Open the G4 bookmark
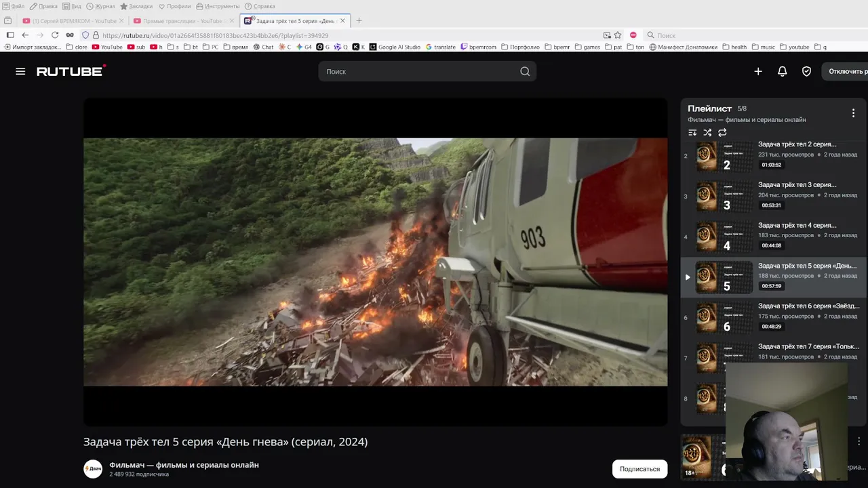This screenshot has width=868, height=488. [303, 47]
